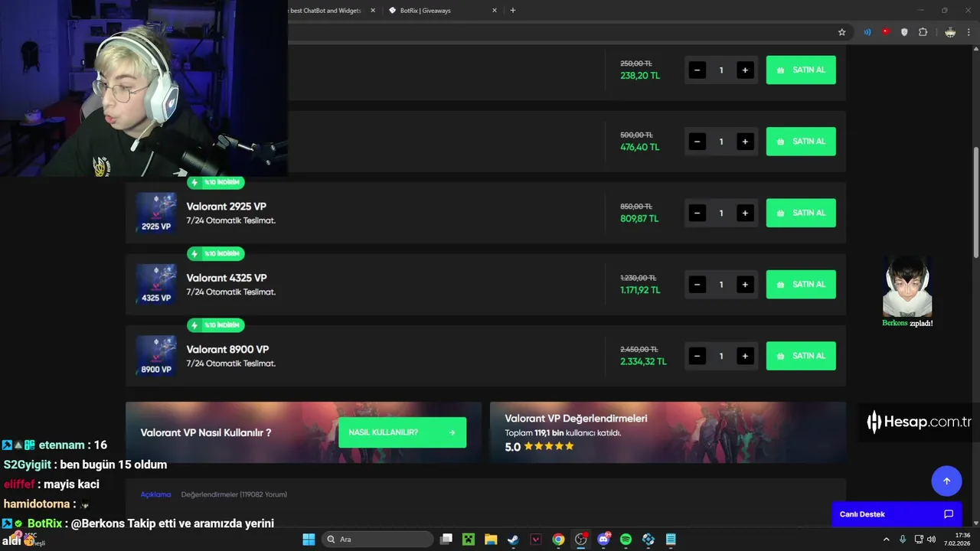Open the Chrome extensions puzzle icon
The width and height of the screenshot is (980, 551).
[923, 32]
